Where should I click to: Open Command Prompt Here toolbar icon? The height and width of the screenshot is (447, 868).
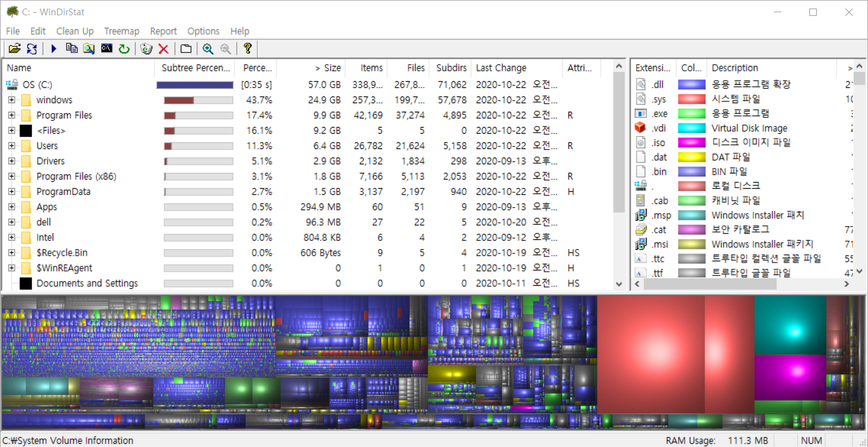click(107, 49)
